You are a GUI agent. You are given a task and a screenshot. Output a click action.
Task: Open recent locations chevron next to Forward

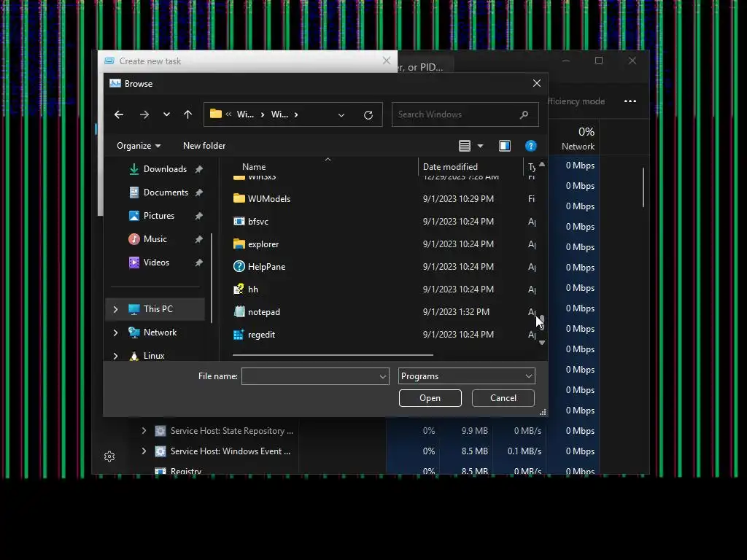pyautogui.click(x=166, y=114)
